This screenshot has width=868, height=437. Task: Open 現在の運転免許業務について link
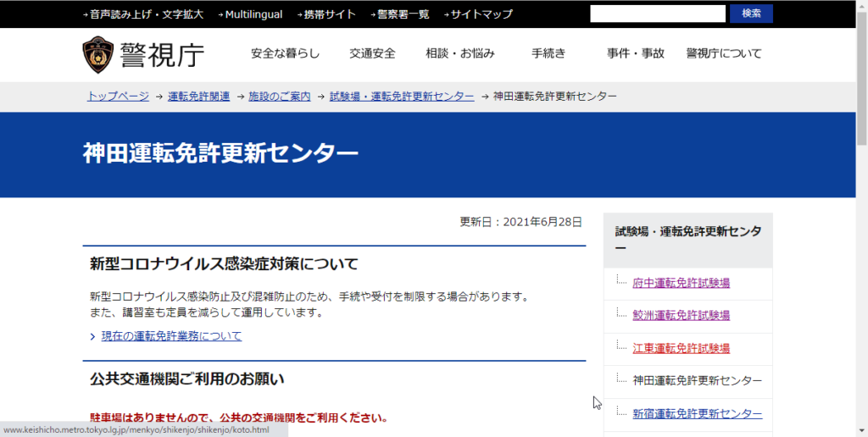(171, 335)
